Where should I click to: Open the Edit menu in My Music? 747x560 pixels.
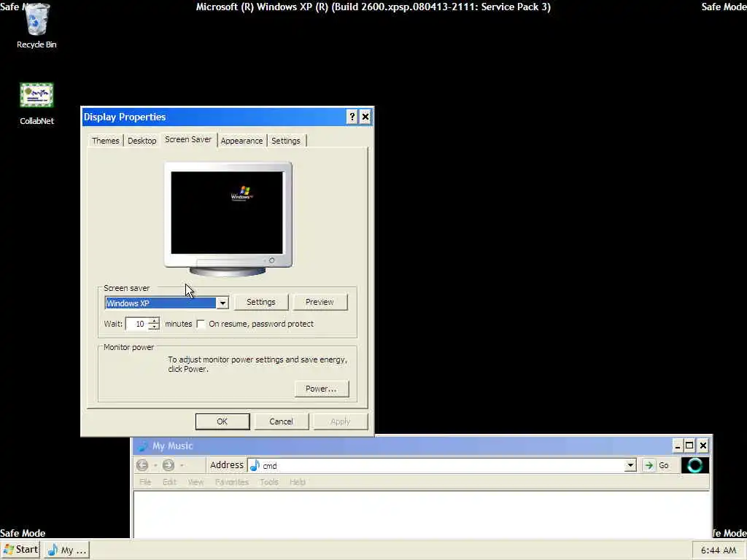tap(169, 482)
